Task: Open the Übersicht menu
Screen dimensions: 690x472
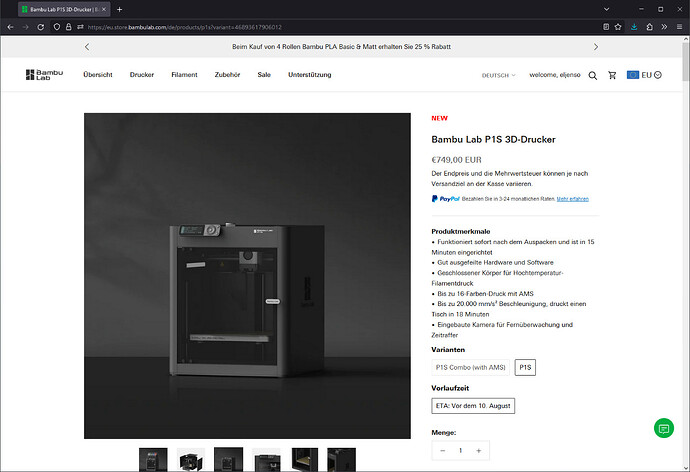Action: (98, 75)
